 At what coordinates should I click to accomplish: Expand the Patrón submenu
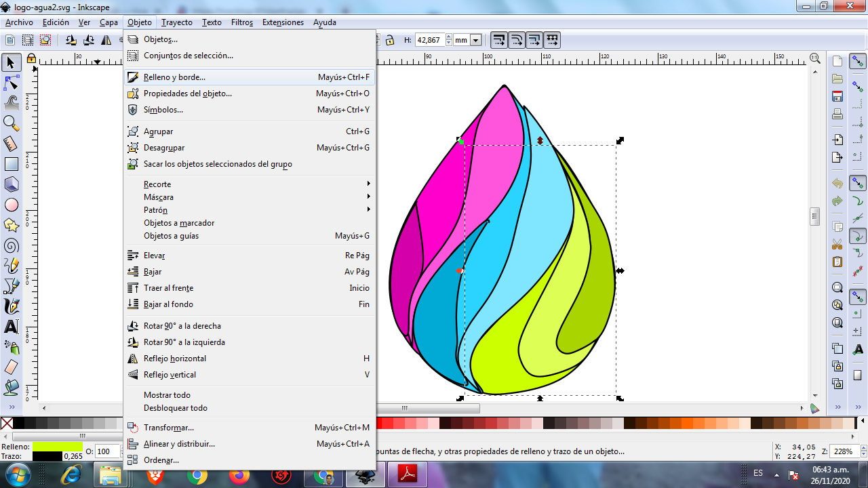(x=250, y=210)
